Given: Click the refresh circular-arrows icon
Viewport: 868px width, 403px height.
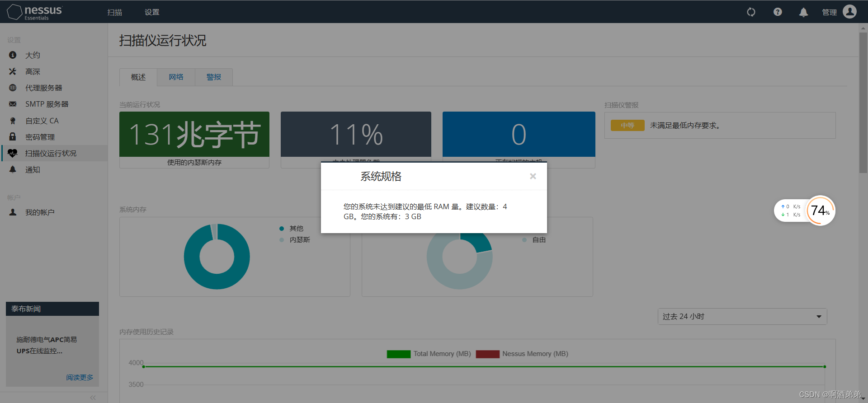Looking at the screenshot, I should click(751, 12).
